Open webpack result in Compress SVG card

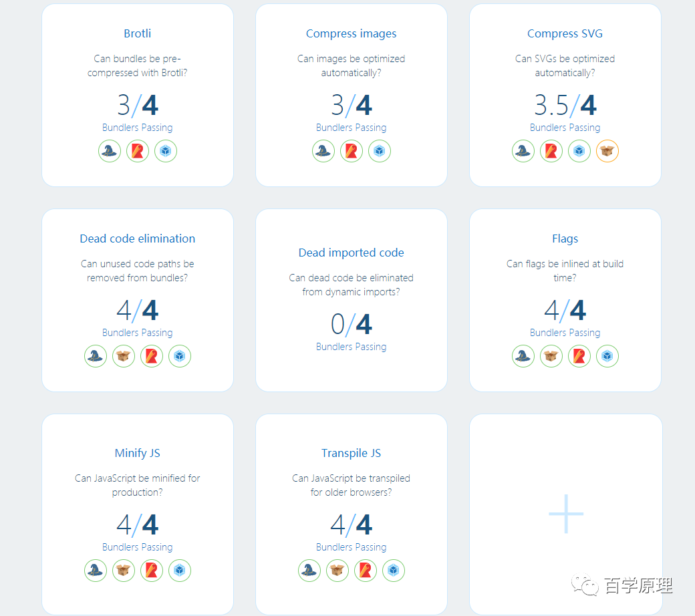pyautogui.click(x=579, y=151)
